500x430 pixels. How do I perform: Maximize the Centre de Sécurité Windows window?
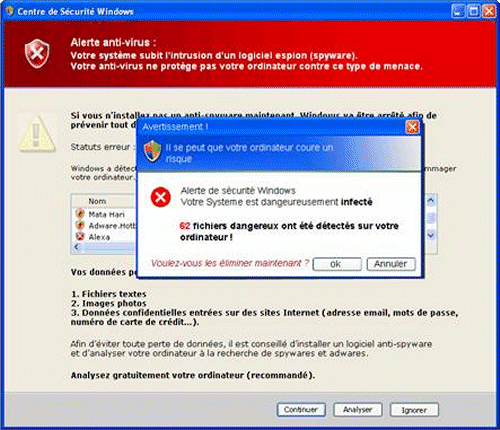point(474,12)
